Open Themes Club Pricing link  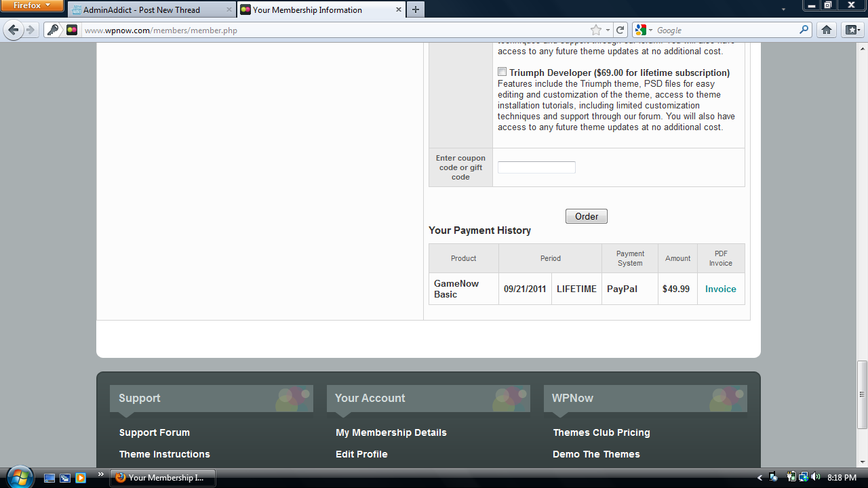pos(601,432)
